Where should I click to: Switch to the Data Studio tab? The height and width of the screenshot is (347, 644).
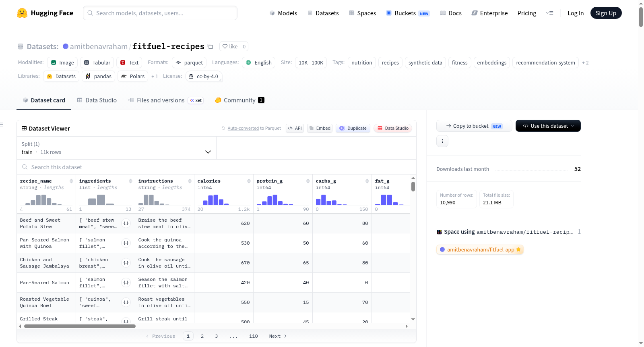coord(97,100)
